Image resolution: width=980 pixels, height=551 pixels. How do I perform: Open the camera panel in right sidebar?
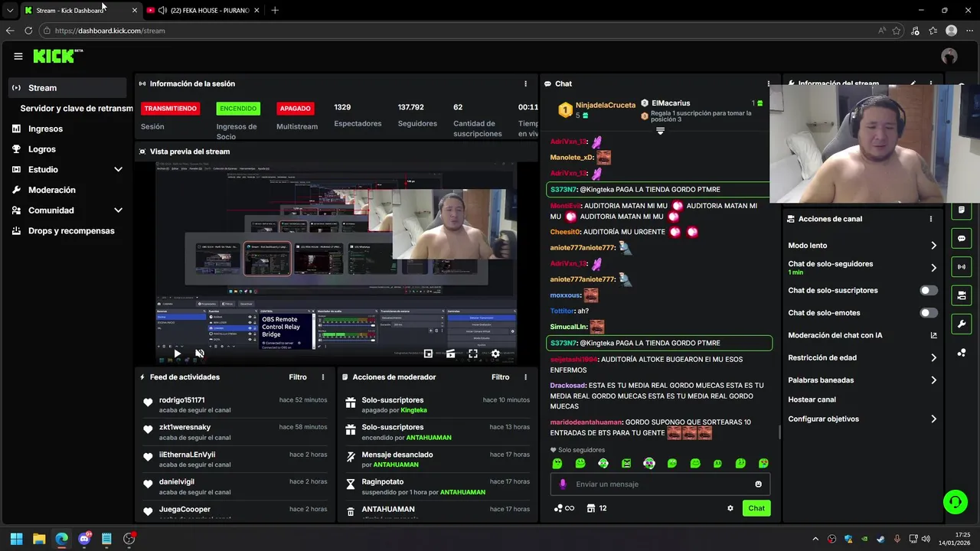[x=962, y=295]
